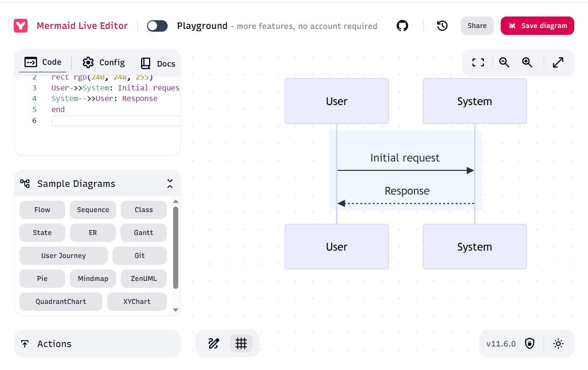Screen dimensions: 588x370
Task: Load the Pie sample diagram
Action: click(42, 279)
